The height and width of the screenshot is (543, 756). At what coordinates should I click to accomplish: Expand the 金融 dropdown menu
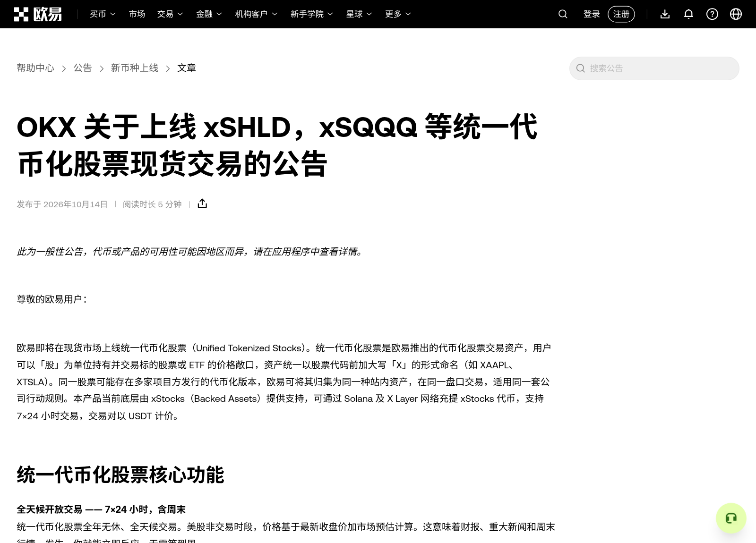click(x=209, y=14)
